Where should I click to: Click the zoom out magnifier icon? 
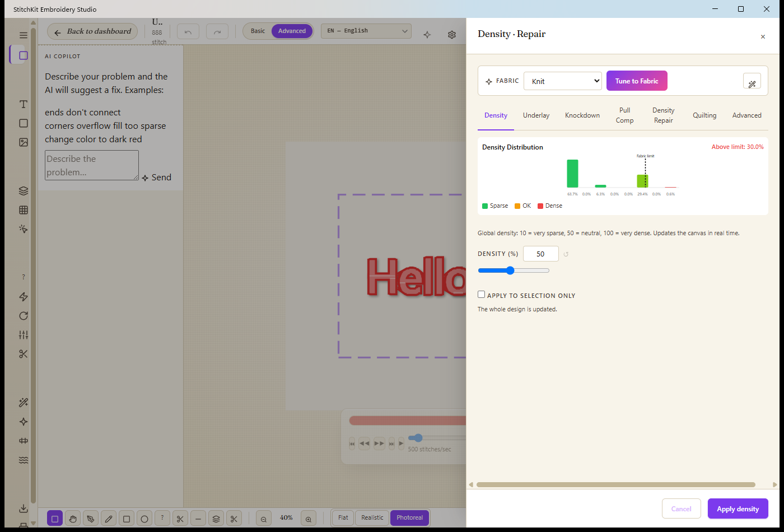tap(264, 519)
